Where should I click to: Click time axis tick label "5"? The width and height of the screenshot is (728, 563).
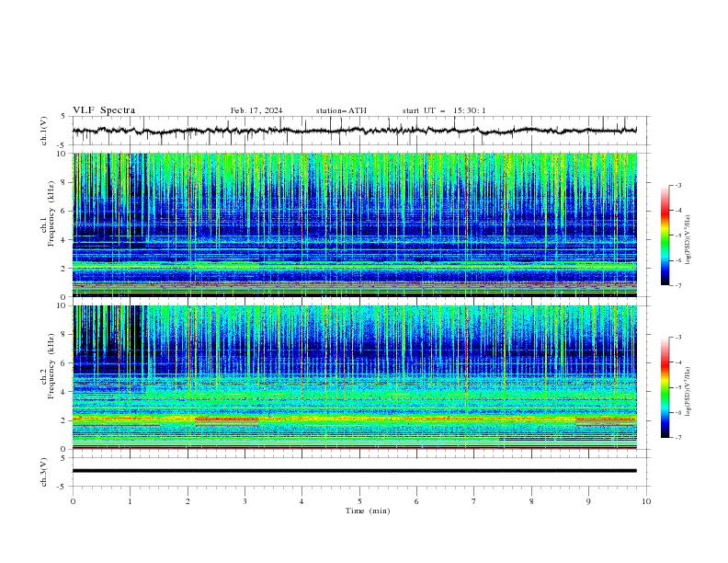(359, 501)
